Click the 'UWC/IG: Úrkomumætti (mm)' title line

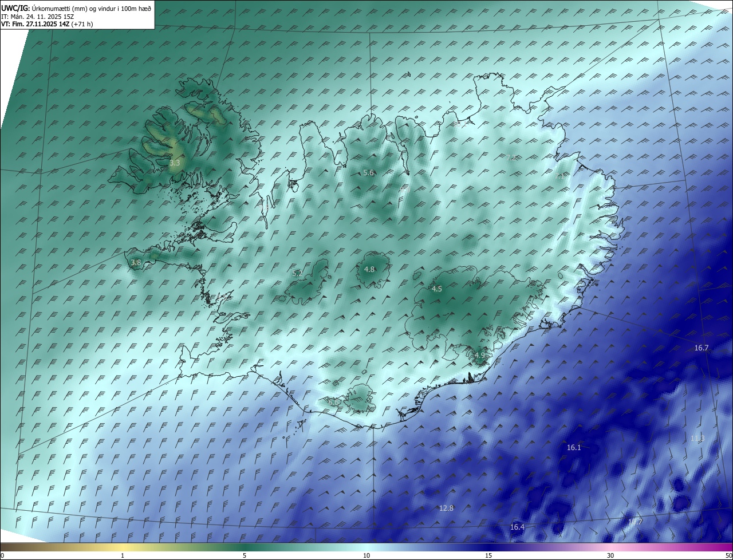coord(77,9)
